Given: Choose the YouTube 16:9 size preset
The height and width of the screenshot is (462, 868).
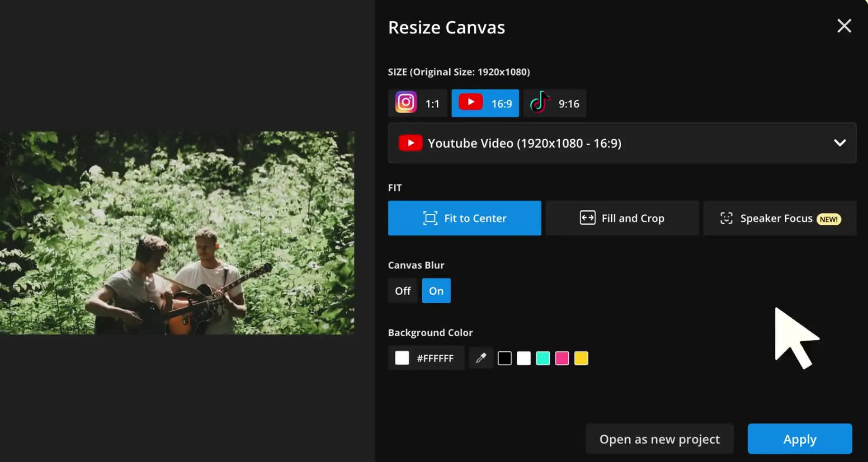Looking at the screenshot, I should [x=485, y=104].
